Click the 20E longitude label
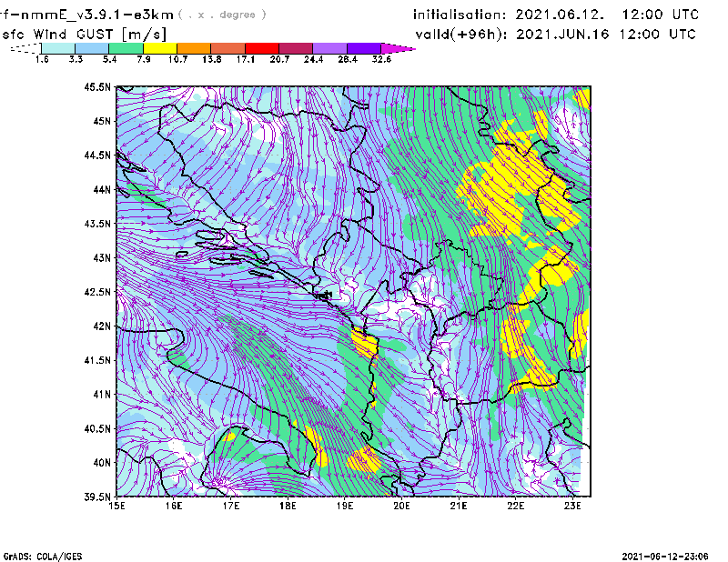This screenshot has height=562, width=728. tap(401, 506)
